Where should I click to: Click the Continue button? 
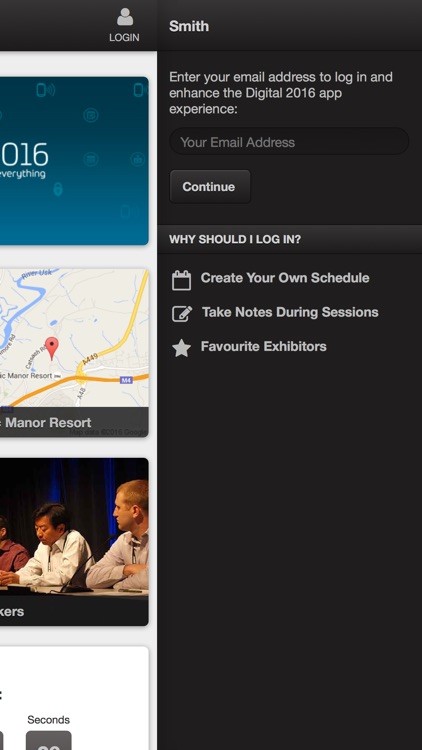210,187
